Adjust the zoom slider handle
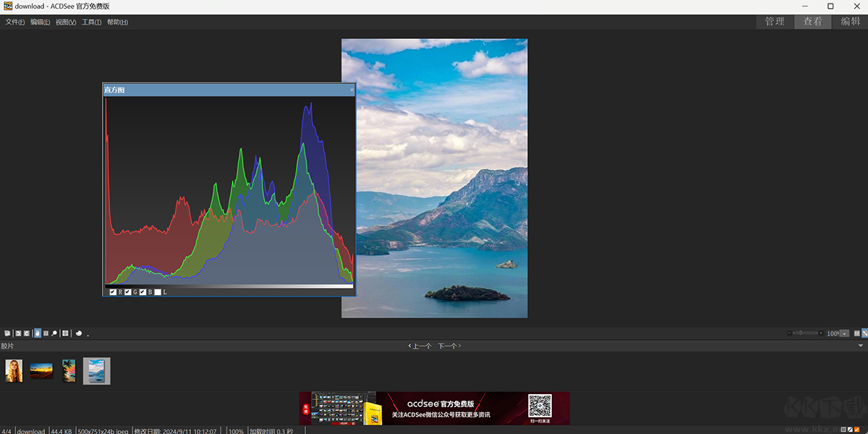This screenshot has height=434, width=868. coord(801,333)
